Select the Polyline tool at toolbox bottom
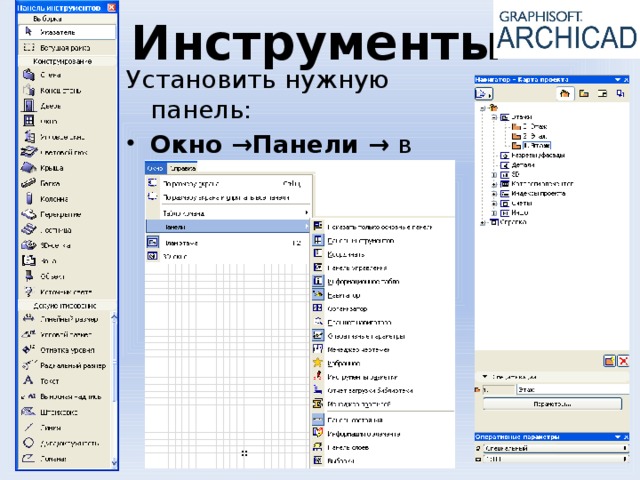640x480 pixels. click(64, 459)
